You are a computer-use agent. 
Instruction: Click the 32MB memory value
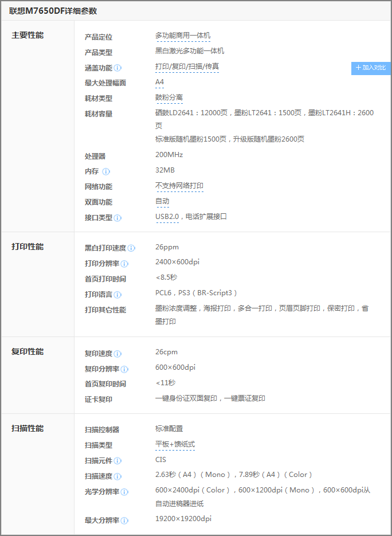coord(165,170)
